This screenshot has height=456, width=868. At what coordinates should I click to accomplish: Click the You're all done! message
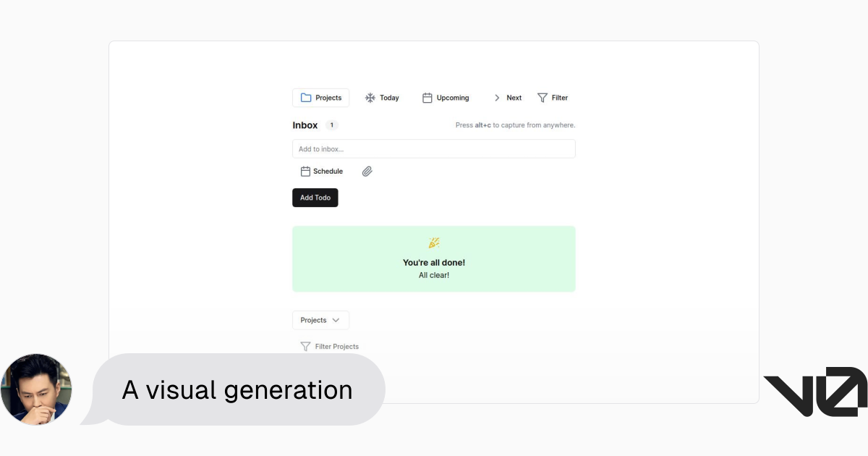pos(434,263)
